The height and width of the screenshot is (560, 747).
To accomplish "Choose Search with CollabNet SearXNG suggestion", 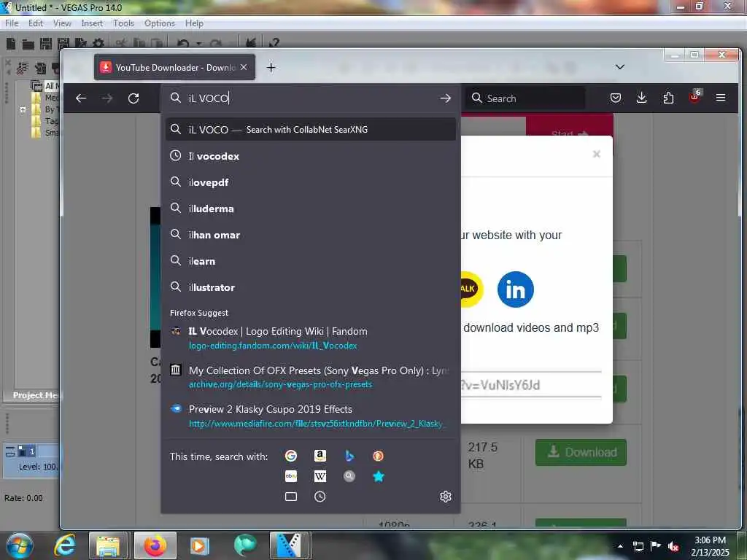I will point(311,129).
